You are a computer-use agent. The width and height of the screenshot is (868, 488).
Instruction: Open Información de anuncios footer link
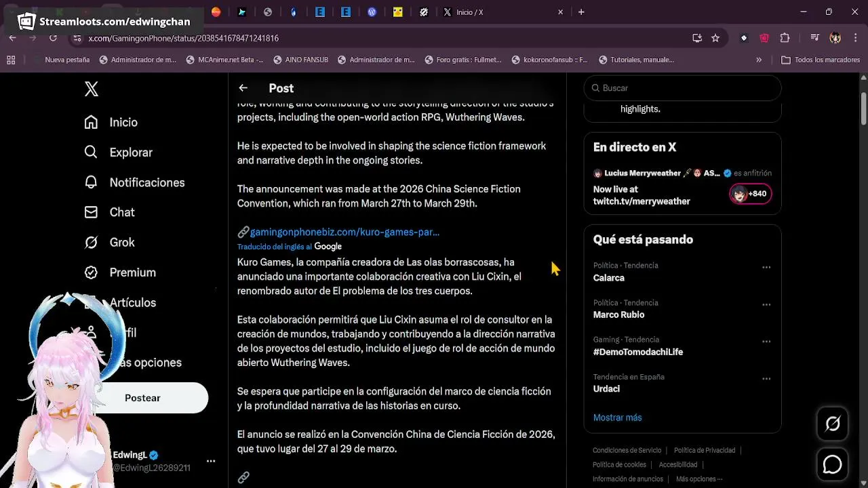(628, 479)
